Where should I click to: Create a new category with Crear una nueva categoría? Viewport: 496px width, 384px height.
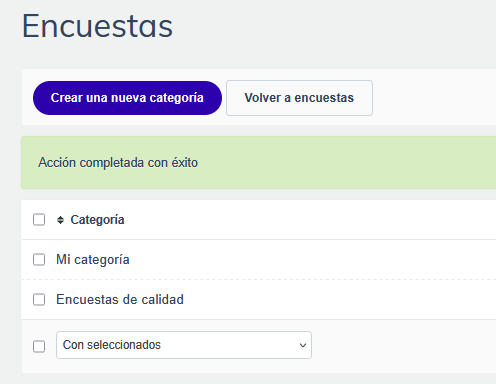pos(127,98)
